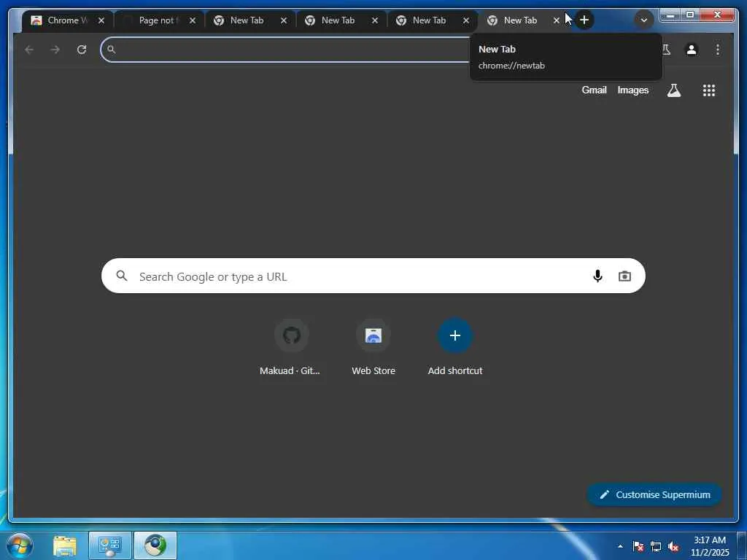The height and width of the screenshot is (560, 747).
Task: Open the Windows Start menu
Action: pos(20,545)
